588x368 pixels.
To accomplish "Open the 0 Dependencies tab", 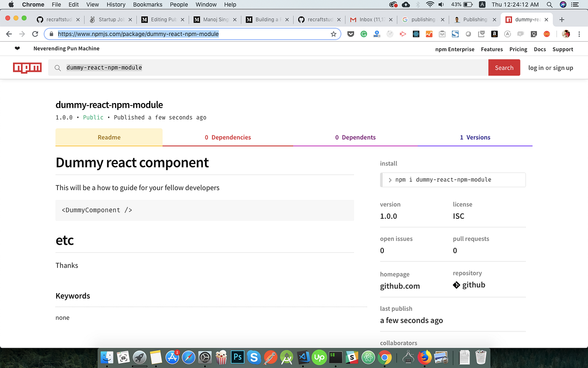I will pyautogui.click(x=228, y=137).
